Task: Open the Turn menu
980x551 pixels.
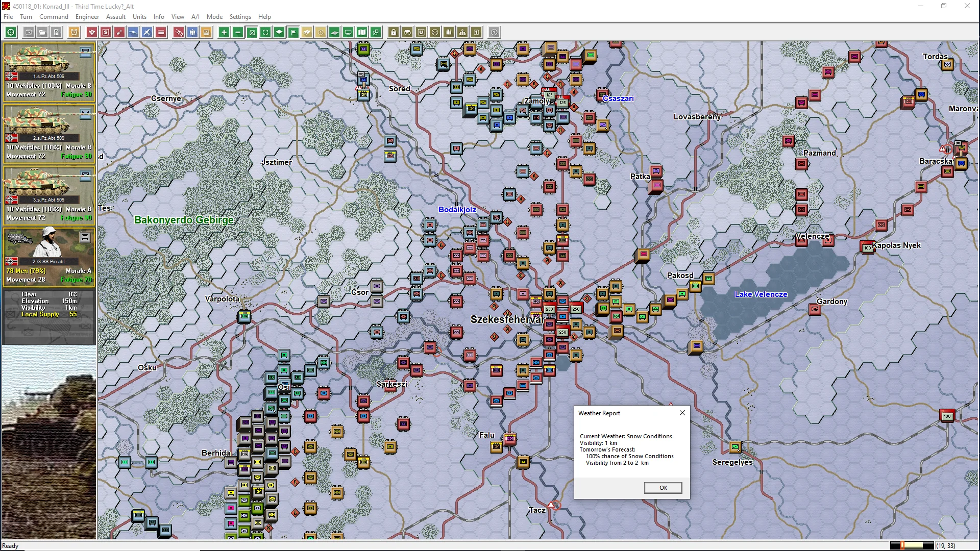Action: pyautogui.click(x=26, y=17)
